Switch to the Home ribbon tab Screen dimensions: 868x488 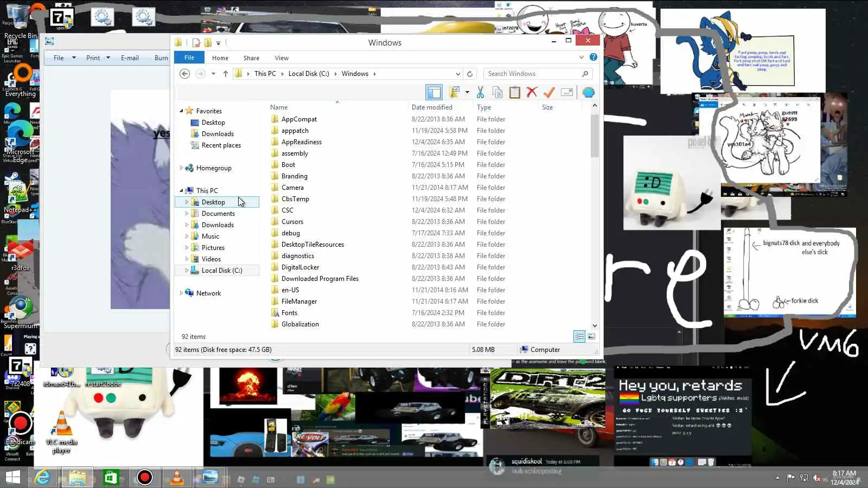(220, 58)
